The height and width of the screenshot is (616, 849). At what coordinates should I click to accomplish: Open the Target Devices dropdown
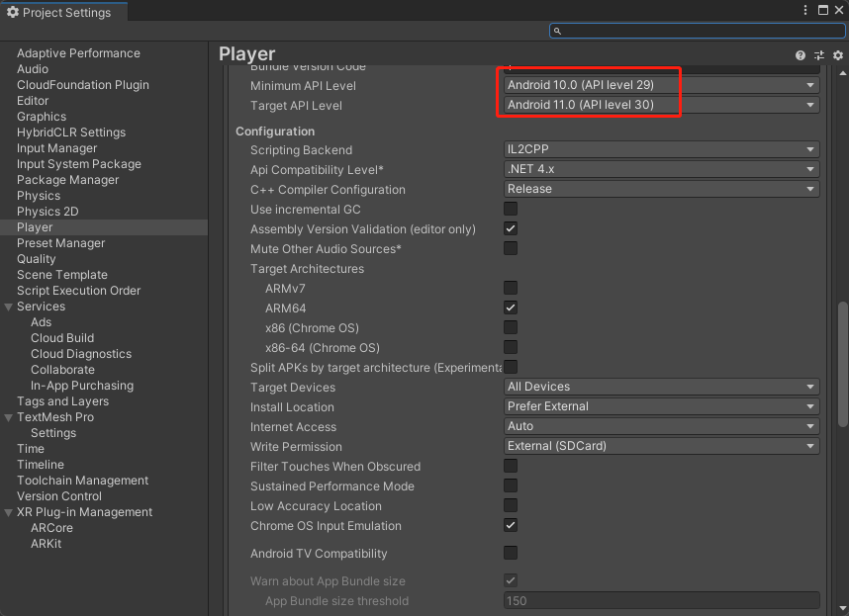[661, 387]
